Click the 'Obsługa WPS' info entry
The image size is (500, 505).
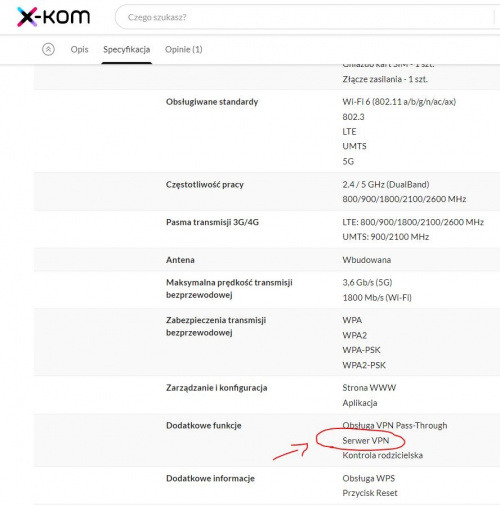tap(369, 478)
